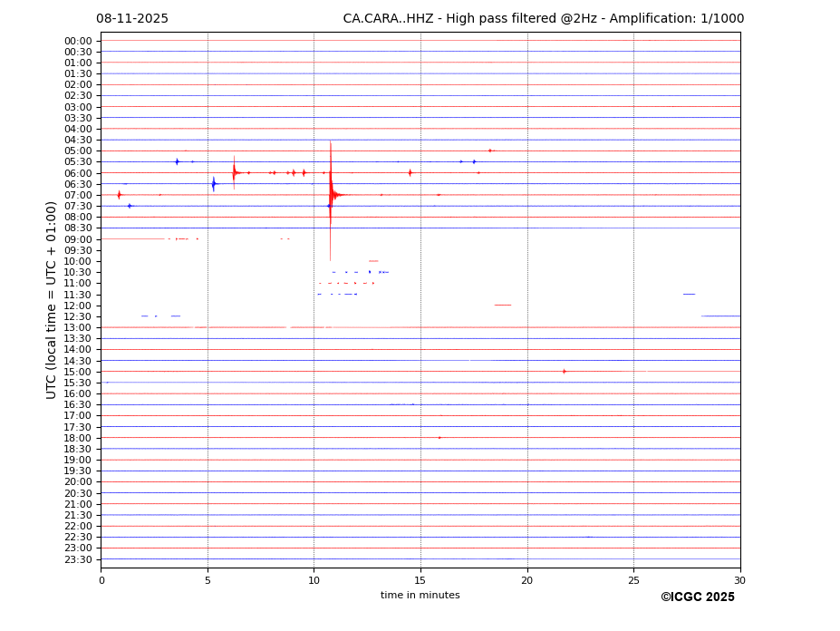The height and width of the screenshot is (631, 840).
Task: Click the short red segment on the 12:00 trace
Action: coord(502,305)
